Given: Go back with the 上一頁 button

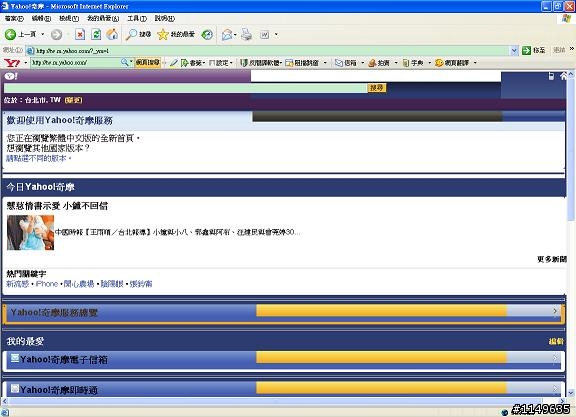Looking at the screenshot, I should [20, 35].
